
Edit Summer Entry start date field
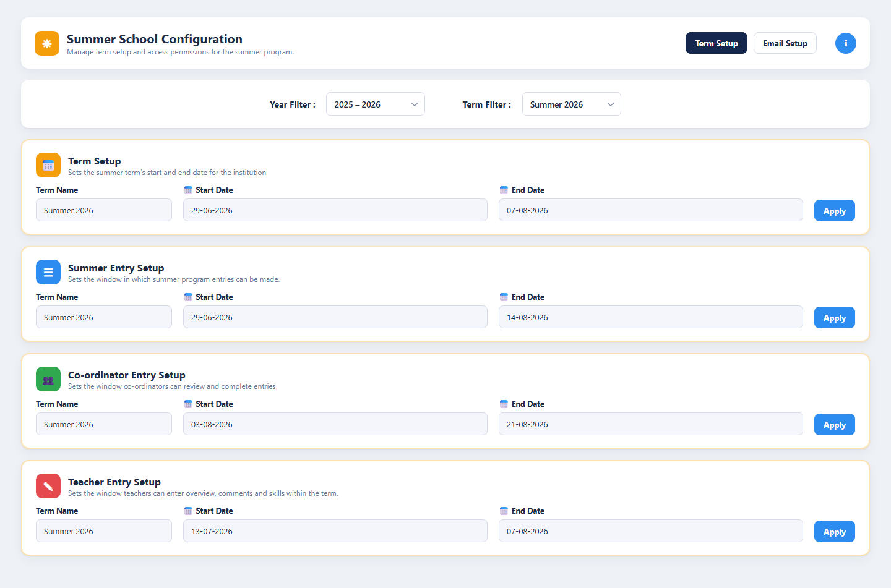point(335,317)
